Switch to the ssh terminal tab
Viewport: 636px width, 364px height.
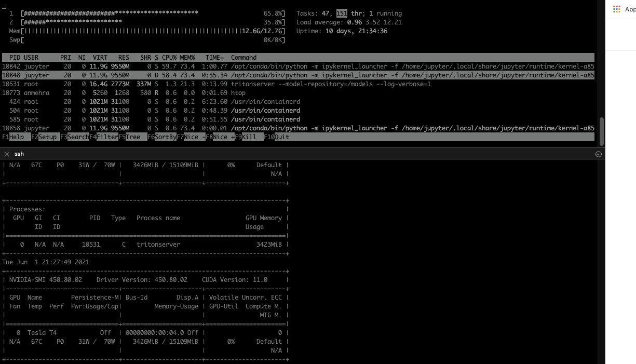[x=19, y=154]
